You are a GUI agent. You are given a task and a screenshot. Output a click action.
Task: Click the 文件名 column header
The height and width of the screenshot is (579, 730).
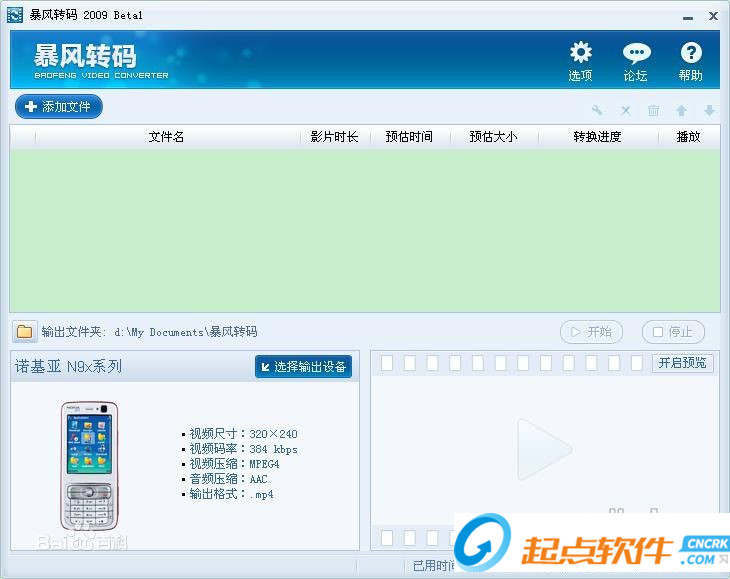(167, 137)
